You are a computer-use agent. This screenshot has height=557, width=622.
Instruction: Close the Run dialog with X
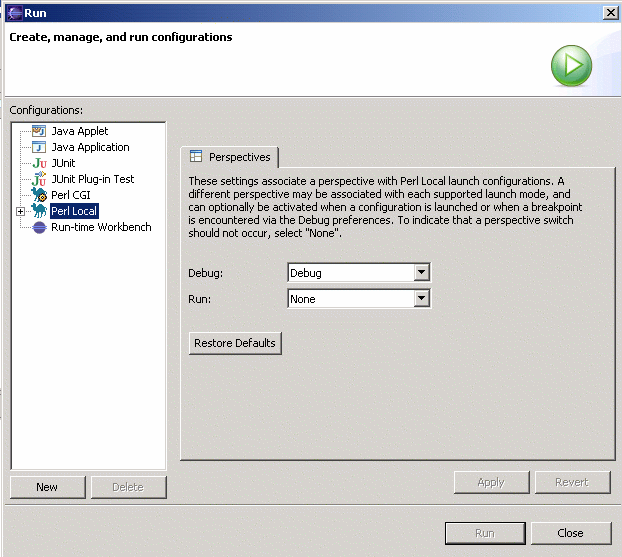pyautogui.click(x=610, y=13)
